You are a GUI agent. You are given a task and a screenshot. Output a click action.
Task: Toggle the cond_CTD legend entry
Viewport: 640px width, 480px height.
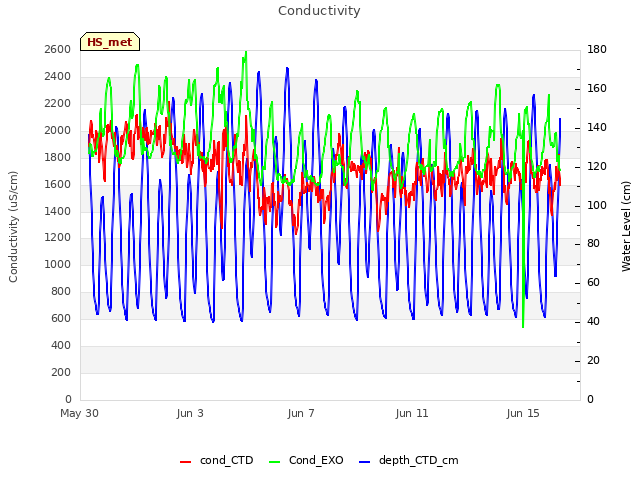pos(217,460)
